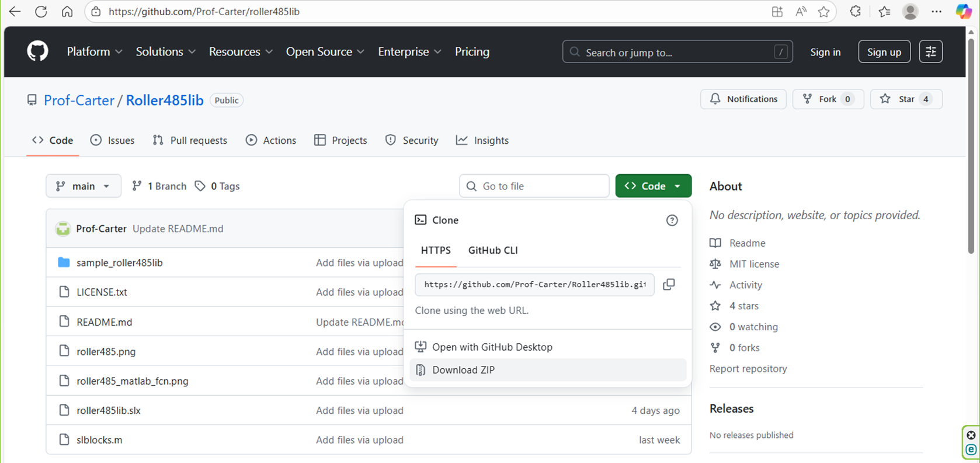Open the main branch selector dropdown

click(x=84, y=186)
